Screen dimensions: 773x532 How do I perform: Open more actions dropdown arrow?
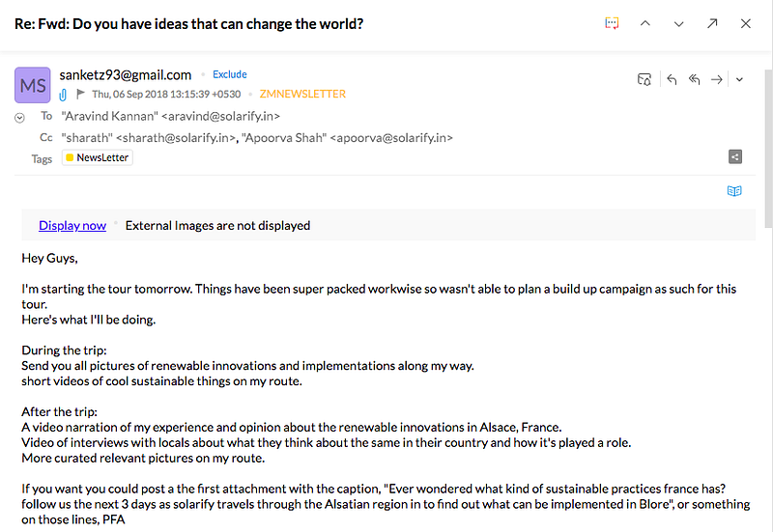[739, 79]
